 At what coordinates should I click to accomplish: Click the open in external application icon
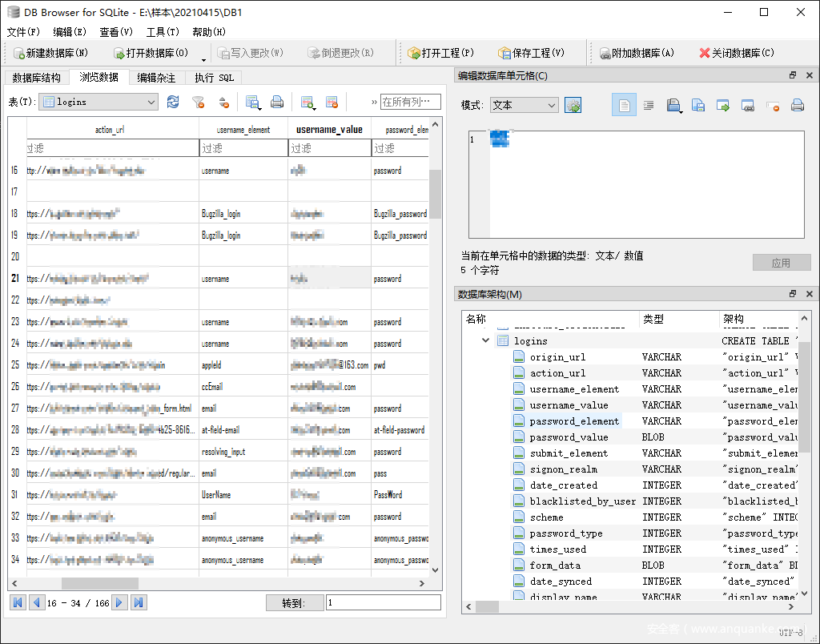[x=723, y=105]
